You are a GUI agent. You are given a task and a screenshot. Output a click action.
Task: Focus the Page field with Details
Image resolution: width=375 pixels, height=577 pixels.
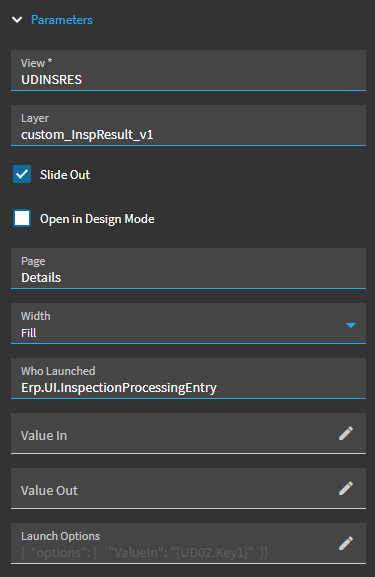188,268
